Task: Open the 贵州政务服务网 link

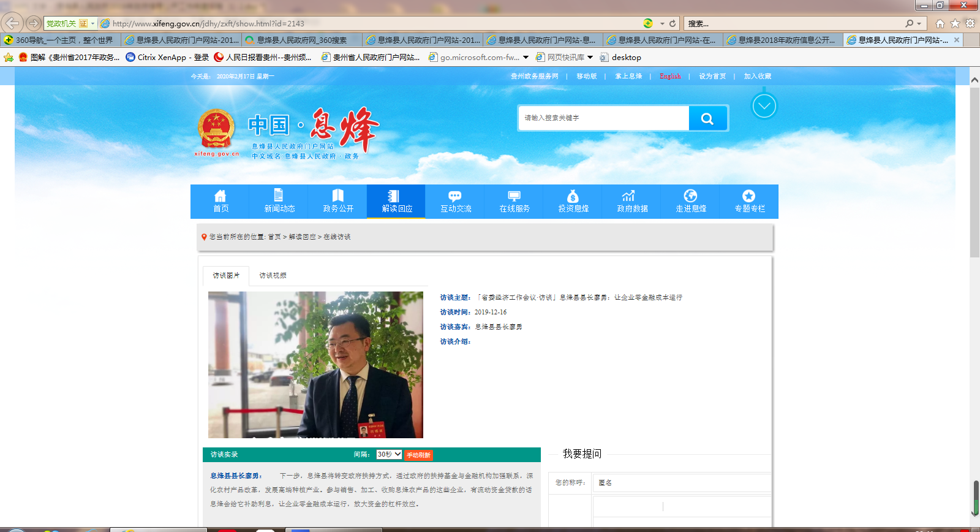Action: (x=534, y=76)
